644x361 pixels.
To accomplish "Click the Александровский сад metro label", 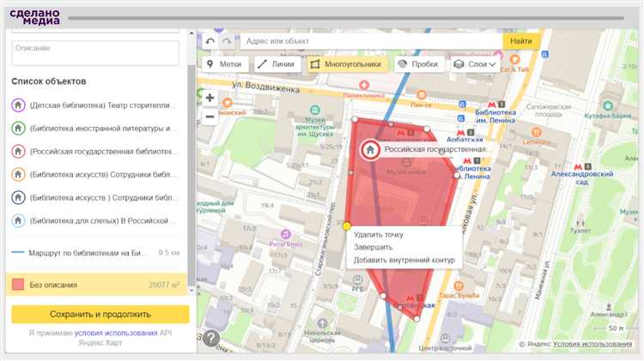I will tap(581, 177).
